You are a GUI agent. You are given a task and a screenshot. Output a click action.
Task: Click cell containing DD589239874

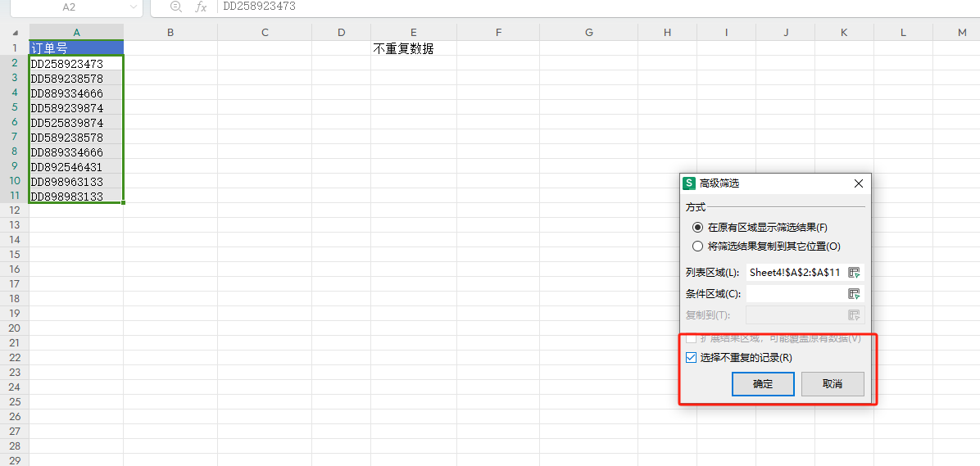click(x=76, y=107)
